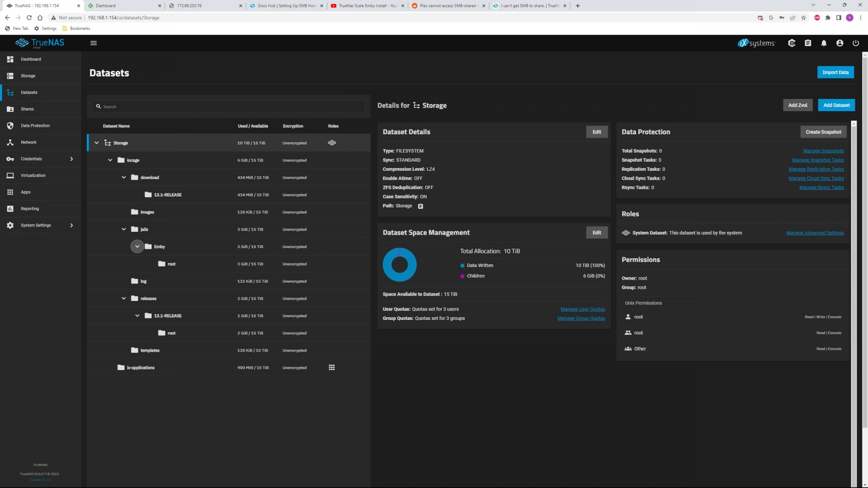Collapse the iocage dataset
This screenshot has height=488, width=868.
[110, 160]
